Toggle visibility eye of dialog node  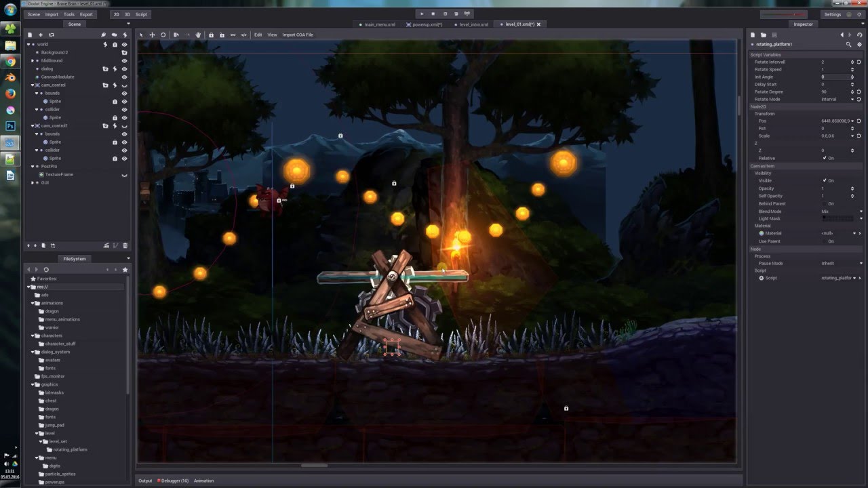(124, 68)
